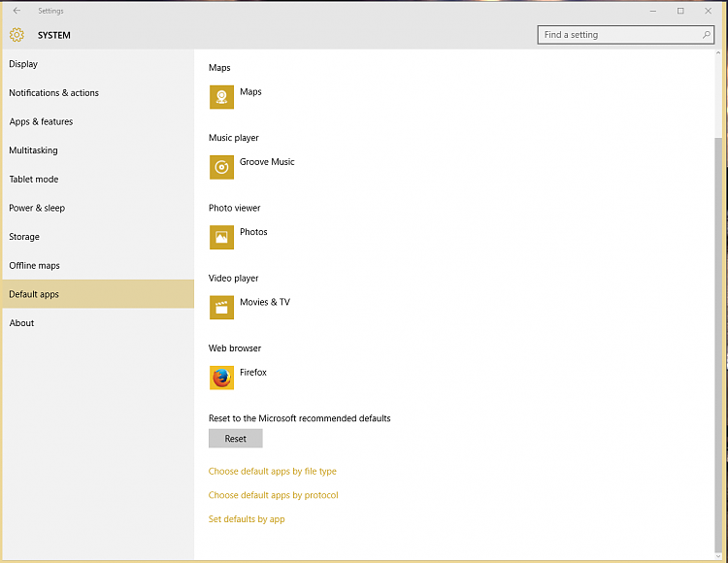Click the Movies & TV app name
The image size is (728, 563).
(265, 302)
